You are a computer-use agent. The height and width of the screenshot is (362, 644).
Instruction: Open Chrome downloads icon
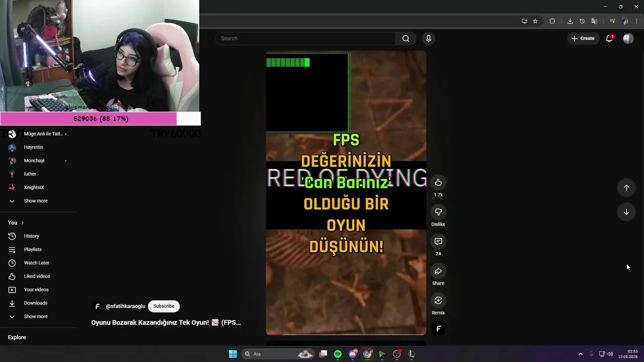click(x=570, y=21)
